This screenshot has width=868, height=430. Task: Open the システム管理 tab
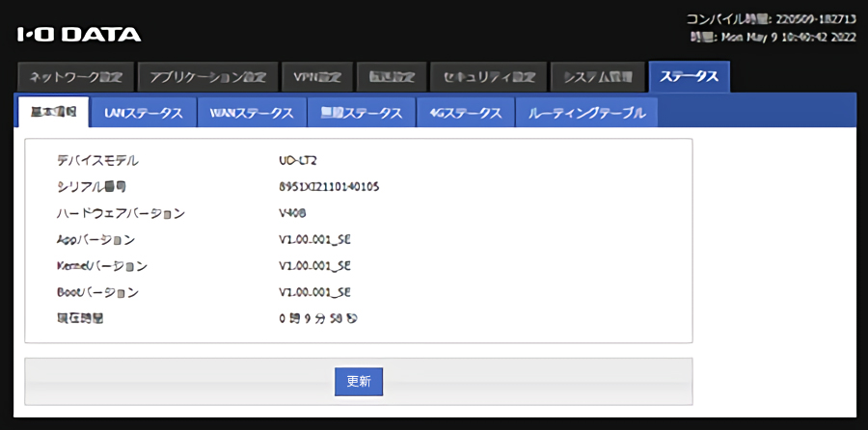597,77
